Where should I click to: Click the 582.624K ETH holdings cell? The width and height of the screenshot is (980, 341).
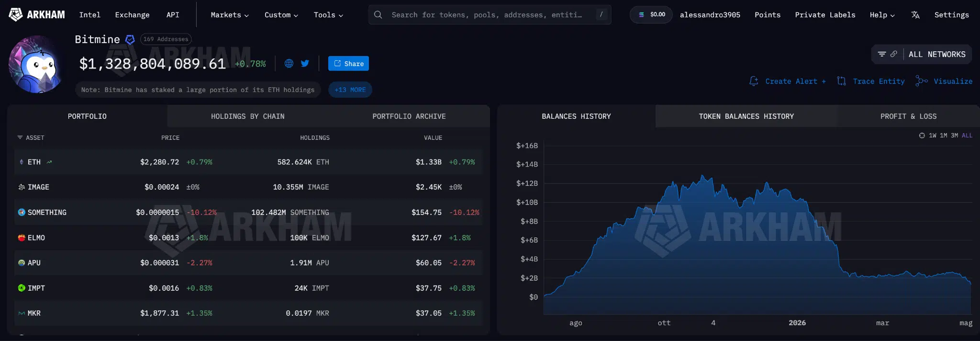pyautogui.click(x=303, y=162)
